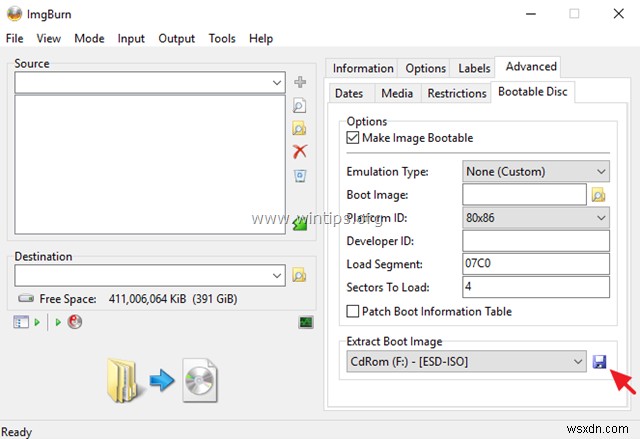The height and width of the screenshot is (439, 640).
Task: Click the green play arrow next to queue icon
Action: click(37, 322)
